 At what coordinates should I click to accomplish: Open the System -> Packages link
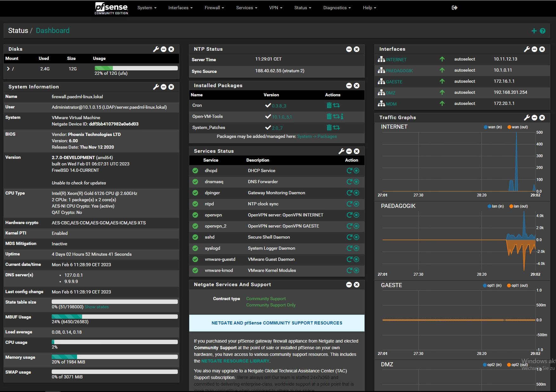tap(317, 136)
